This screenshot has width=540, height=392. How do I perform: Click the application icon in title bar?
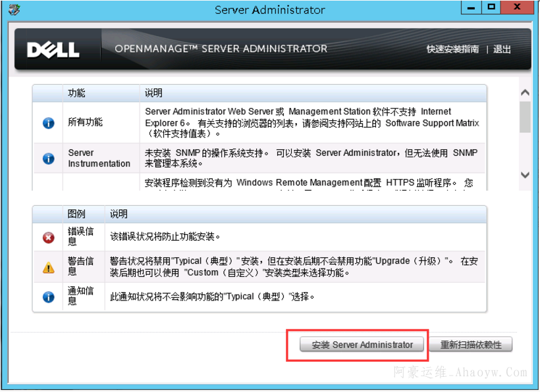coord(14,9)
